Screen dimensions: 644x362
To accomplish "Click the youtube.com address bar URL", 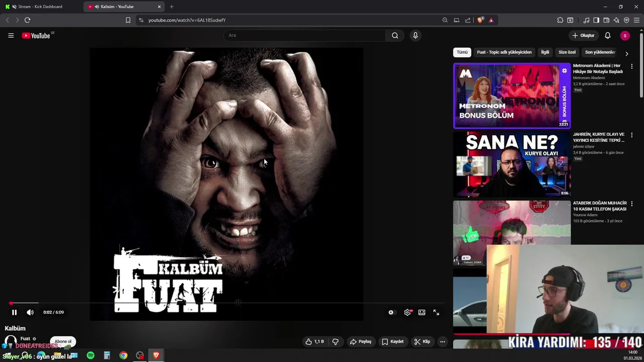I will click(187, 20).
